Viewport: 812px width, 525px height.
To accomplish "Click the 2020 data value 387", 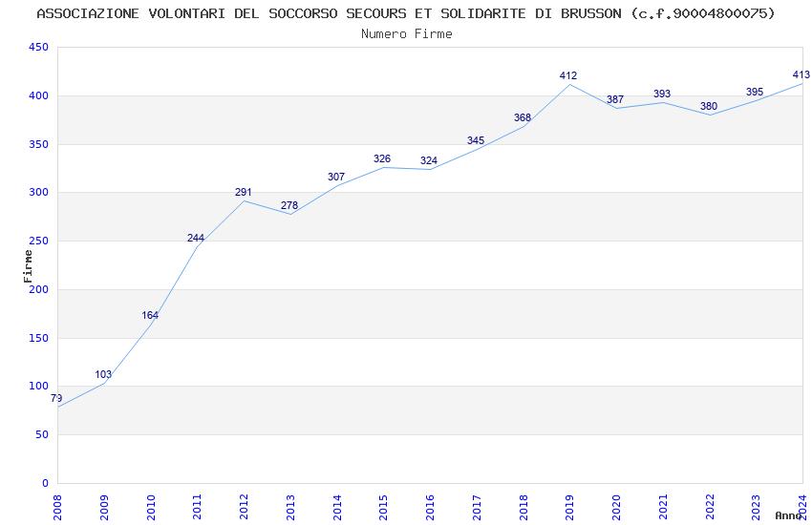I will pos(615,100).
